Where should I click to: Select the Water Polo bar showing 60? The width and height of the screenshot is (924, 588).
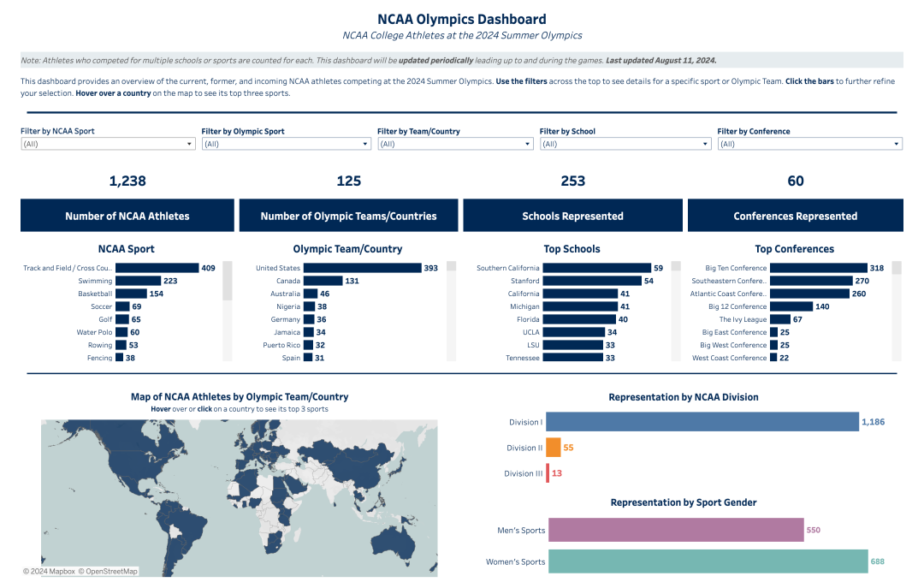click(x=121, y=333)
